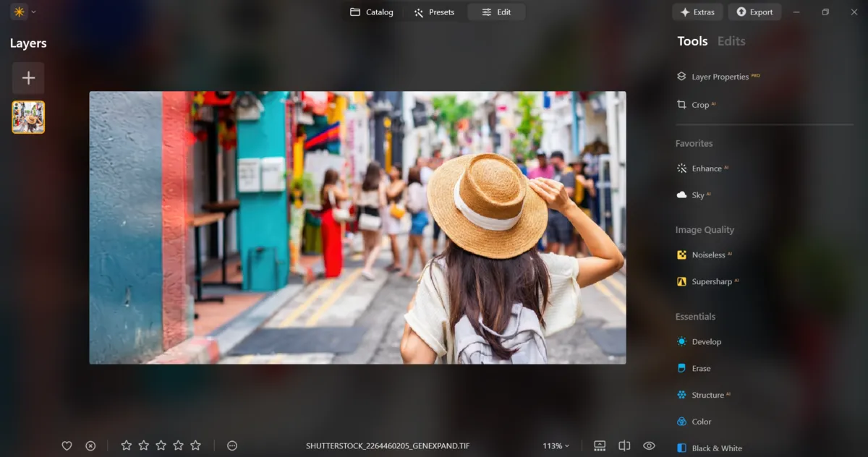Add a new layer with the plus icon

click(x=27, y=77)
